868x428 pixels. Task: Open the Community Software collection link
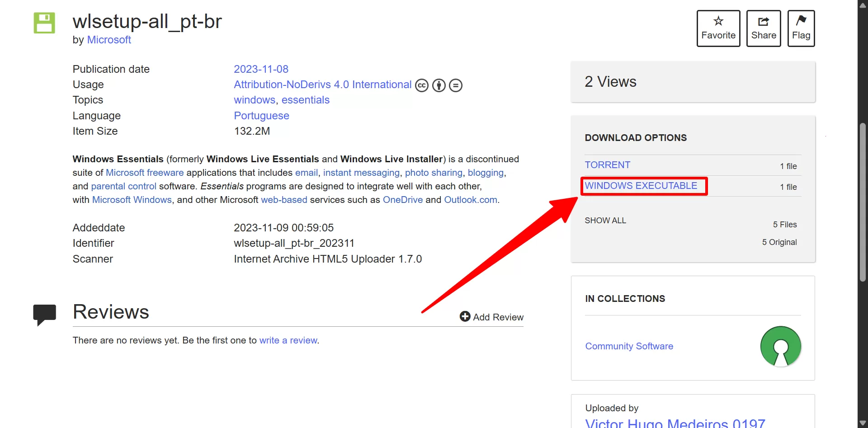coord(629,346)
